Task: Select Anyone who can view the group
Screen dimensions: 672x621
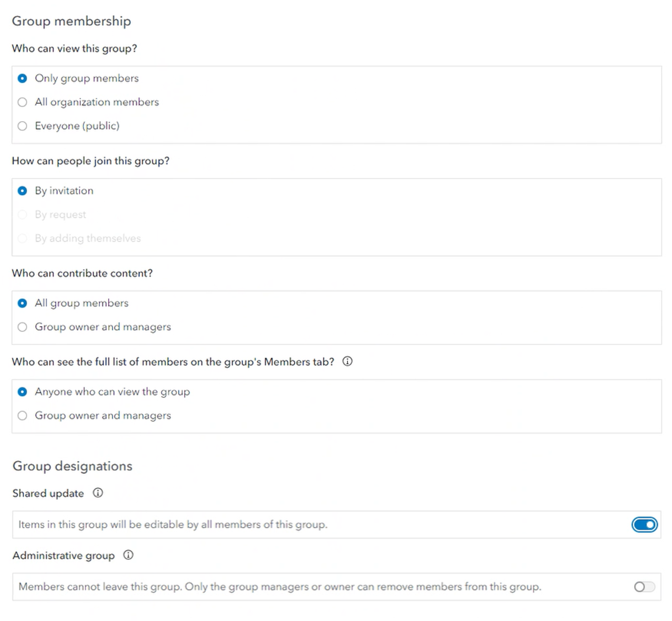Action: [x=22, y=392]
